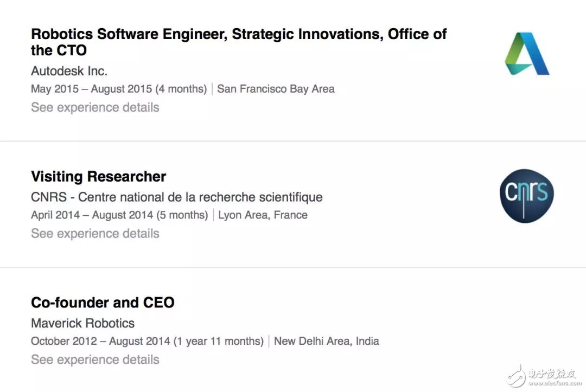This screenshot has height=392, width=586.
Task: Click the Autodesk Inc. company name
Action: tap(69, 71)
